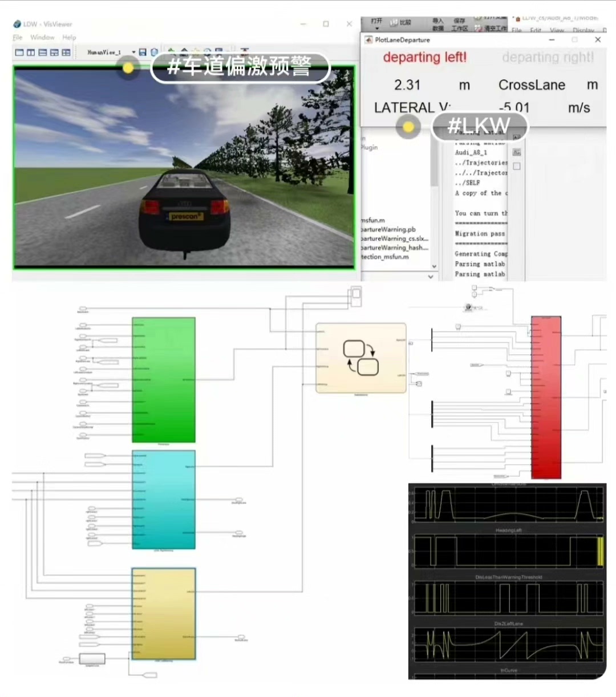Image resolution: width=616 pixels, height=697 pixels.
Task: Open the Stateflow chart block
Action: pyautogui.click(x=361, y=358)
